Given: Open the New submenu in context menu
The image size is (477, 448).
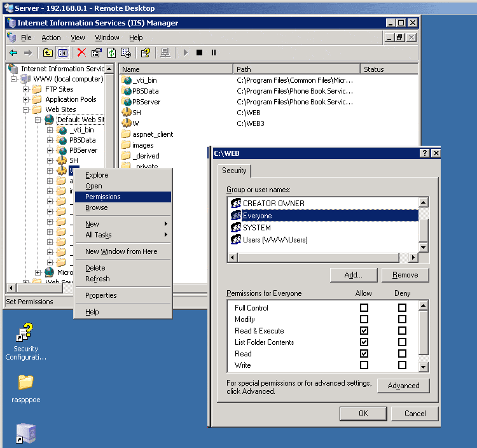Looking at the screenshot, I should click(123, 224).
